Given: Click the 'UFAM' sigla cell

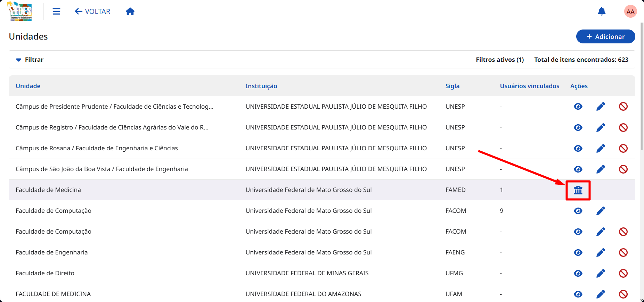Looking at the screenshot, I should [x=454, y=294].
